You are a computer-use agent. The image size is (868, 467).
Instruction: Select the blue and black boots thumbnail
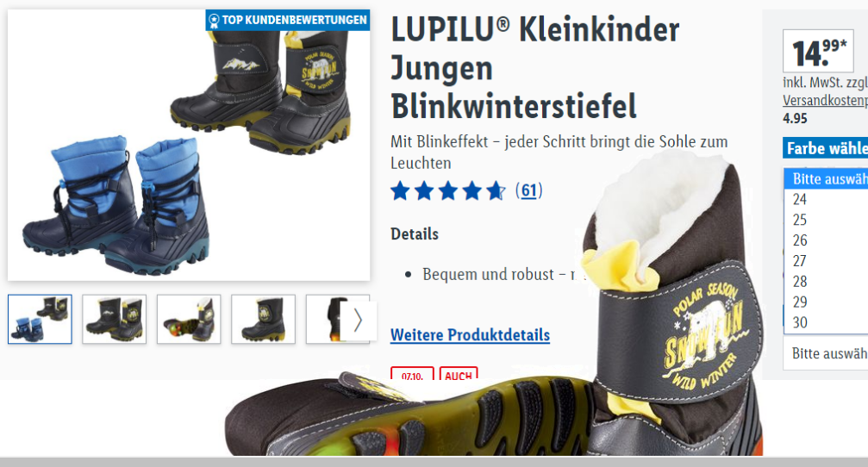coord(40,320)
